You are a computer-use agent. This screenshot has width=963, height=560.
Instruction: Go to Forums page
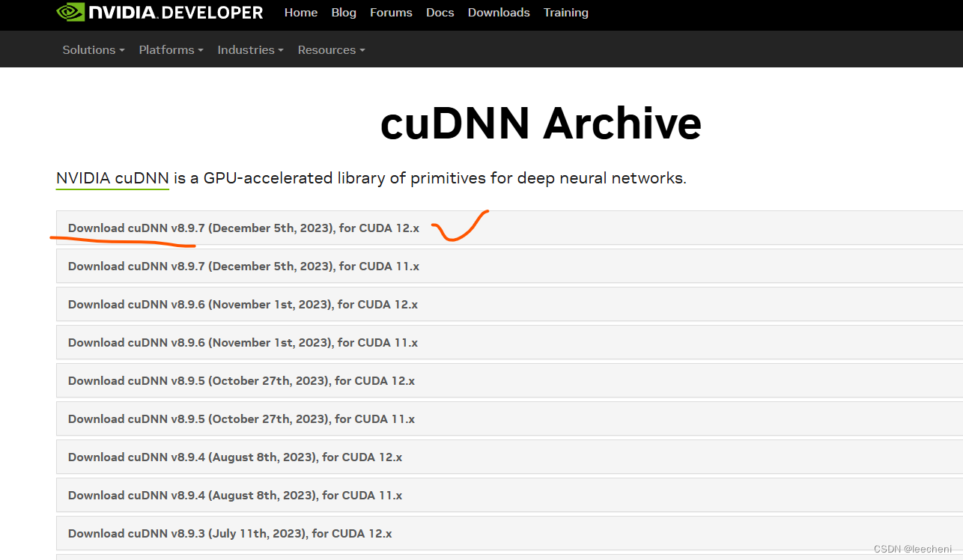(x=391, y=13)
